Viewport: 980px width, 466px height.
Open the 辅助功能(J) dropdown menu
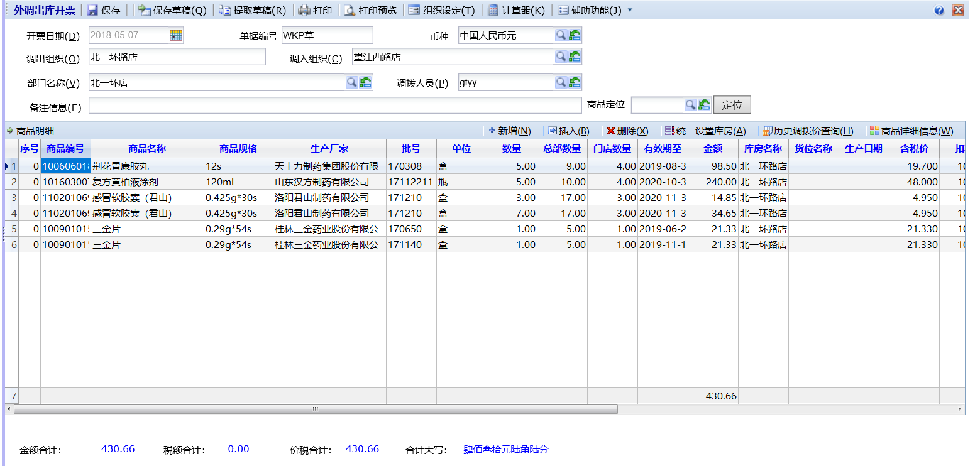click(595, 10)
